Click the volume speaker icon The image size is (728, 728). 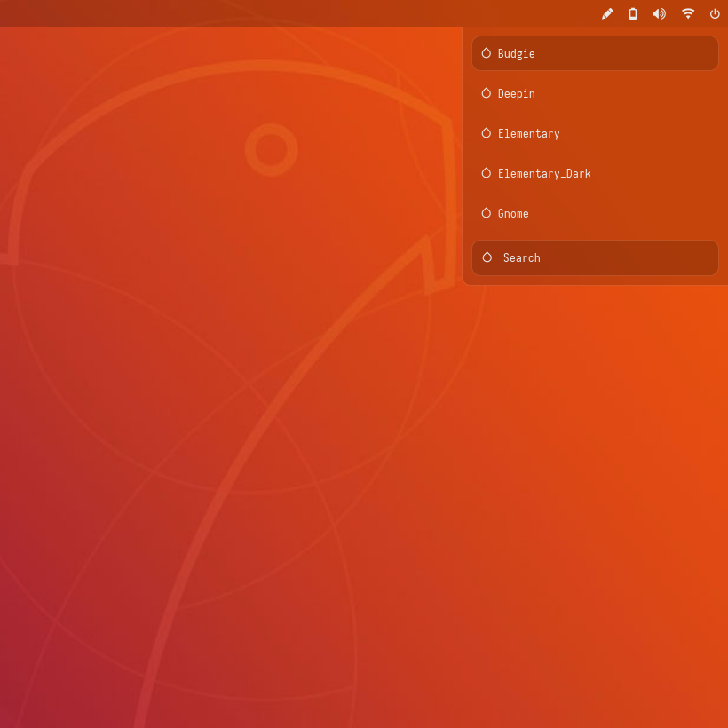coord(659,13)
